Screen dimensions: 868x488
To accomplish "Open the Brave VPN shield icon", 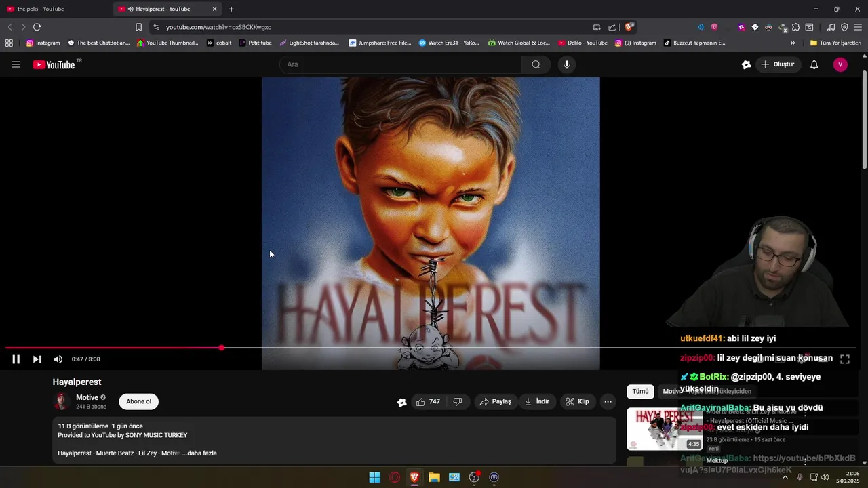I will (844, 27).
